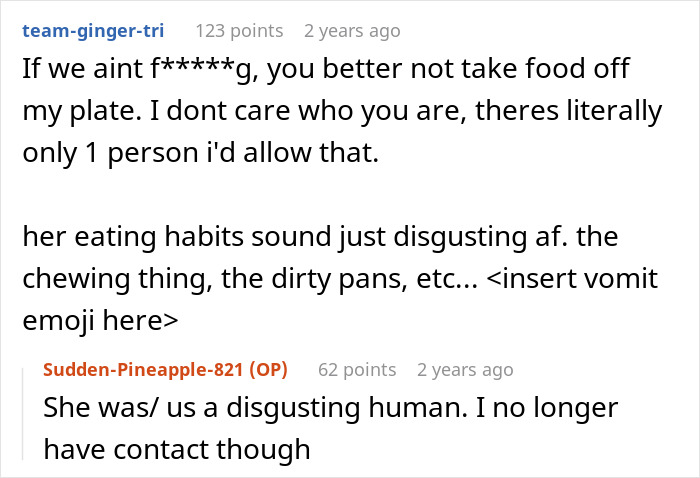The height and width of the screenshot is (478, 700).
Task: Open the top comment's "2 years ago" timestamp
Action: coord(351,31)
